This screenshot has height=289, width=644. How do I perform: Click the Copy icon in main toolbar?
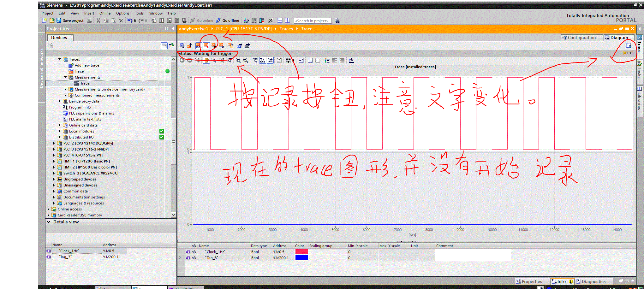coord(106,21)
